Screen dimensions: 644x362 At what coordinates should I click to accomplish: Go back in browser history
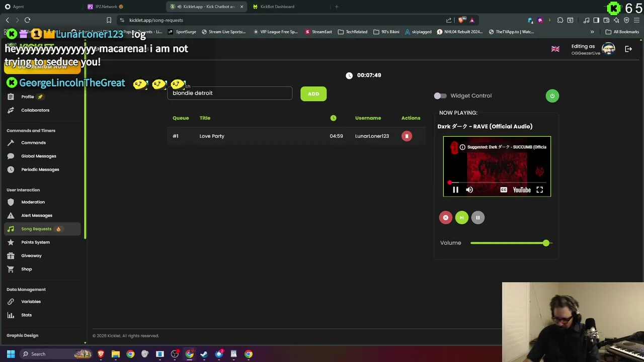[x=7, y=20]
